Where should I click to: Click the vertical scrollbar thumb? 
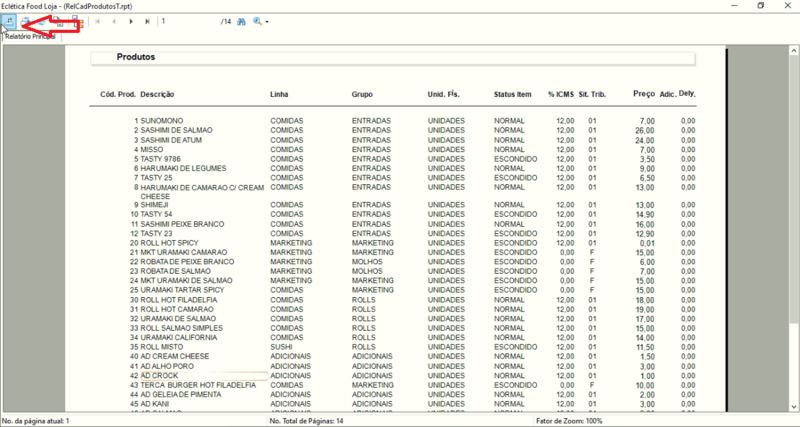click(x=794, y=189)
